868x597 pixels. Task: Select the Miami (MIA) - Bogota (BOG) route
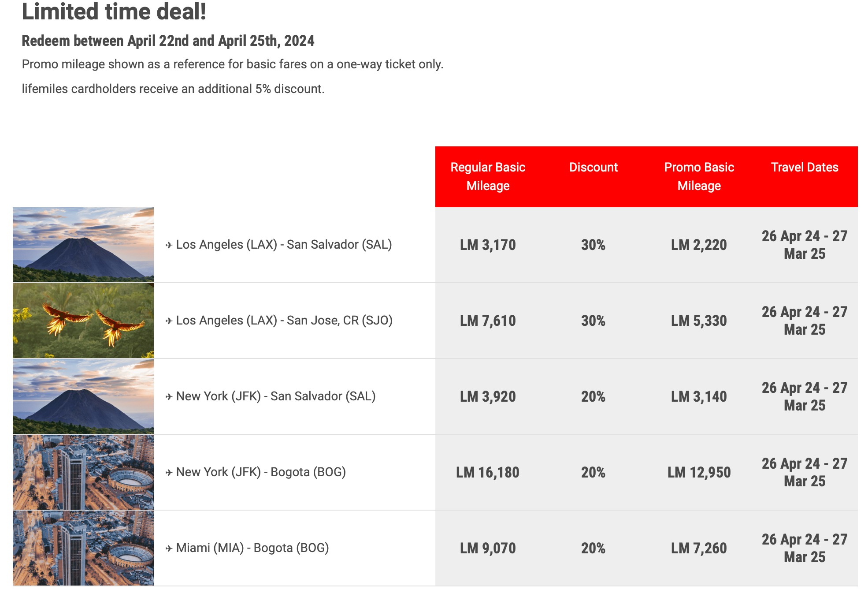[252, 548]
